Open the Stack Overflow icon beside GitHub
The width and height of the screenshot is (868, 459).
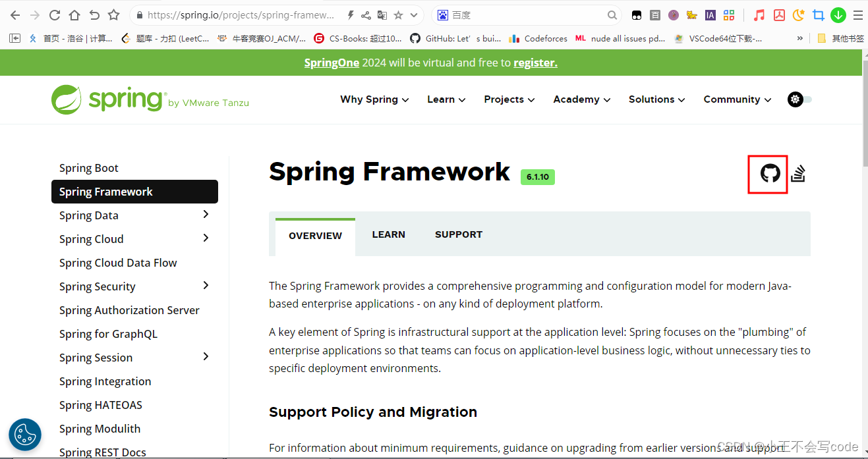coord(798,174)
